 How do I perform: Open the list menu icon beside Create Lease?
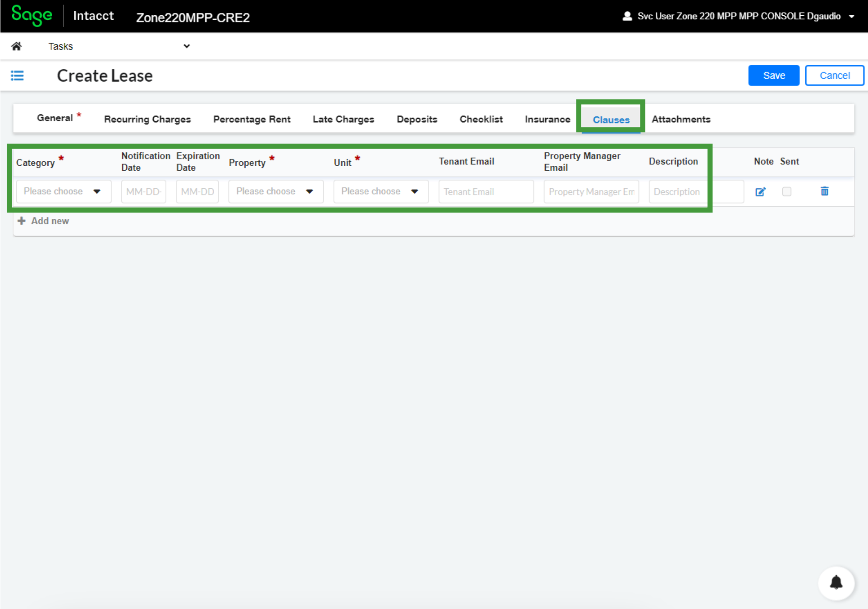17,76
